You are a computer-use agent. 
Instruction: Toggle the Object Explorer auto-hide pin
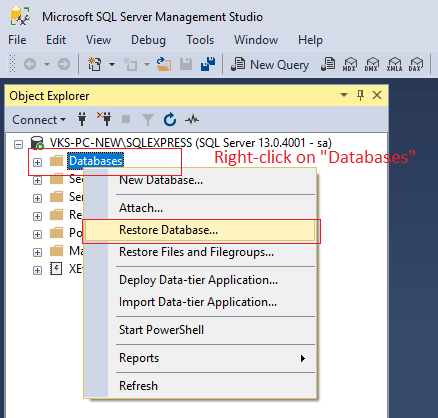coord(360,95)
